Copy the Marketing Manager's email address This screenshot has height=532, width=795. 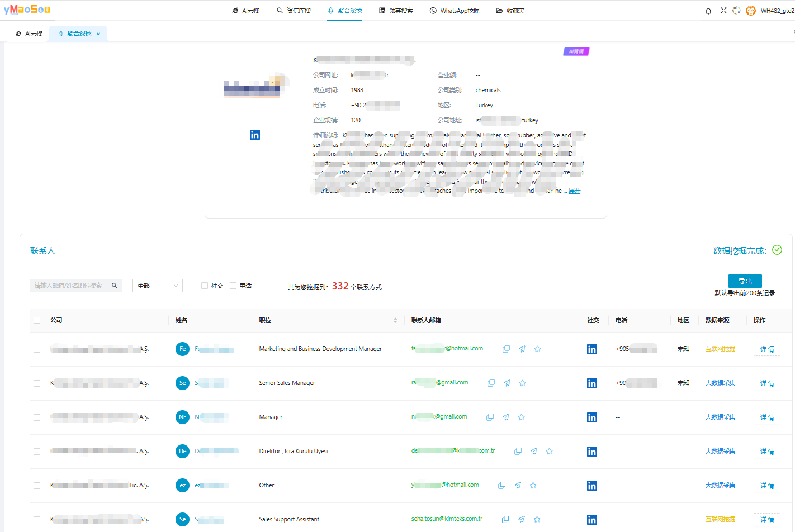[506, 349]
